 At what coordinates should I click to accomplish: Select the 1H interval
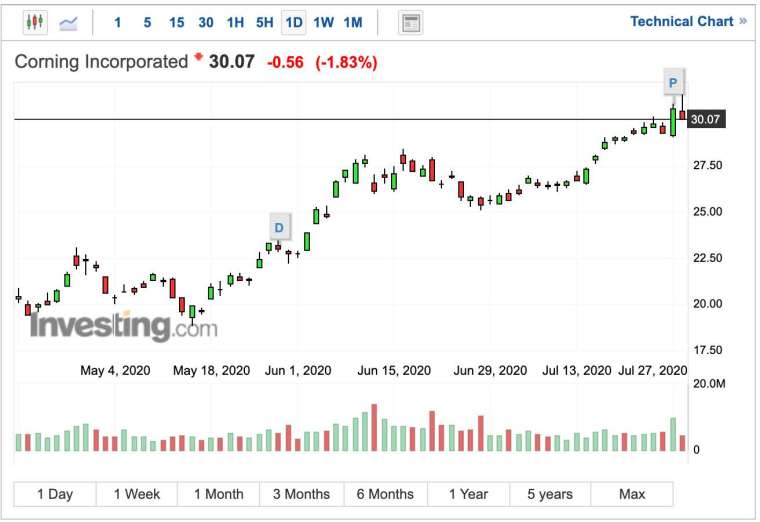[235, 22]
